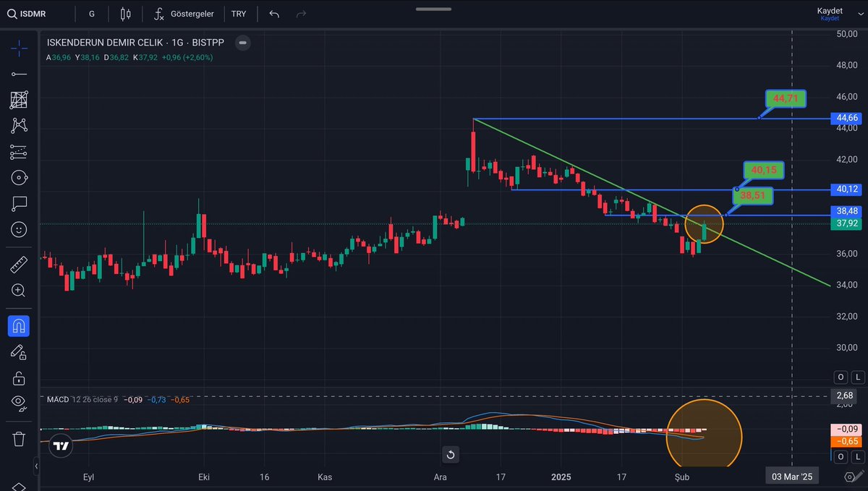Open the Gann and Fibonacci tools
This screenshot has height=491, width=868.
coord(20,100)
